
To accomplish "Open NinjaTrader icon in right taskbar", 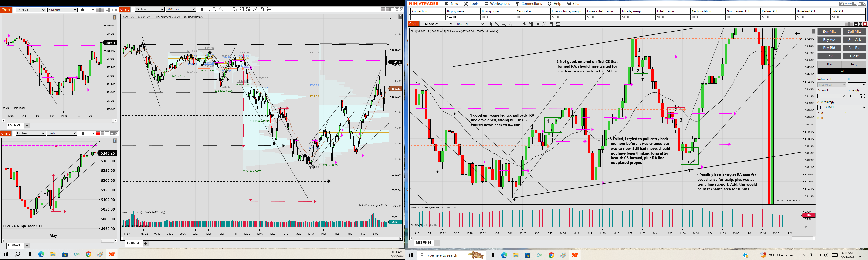I will click(x=575, y=255).
